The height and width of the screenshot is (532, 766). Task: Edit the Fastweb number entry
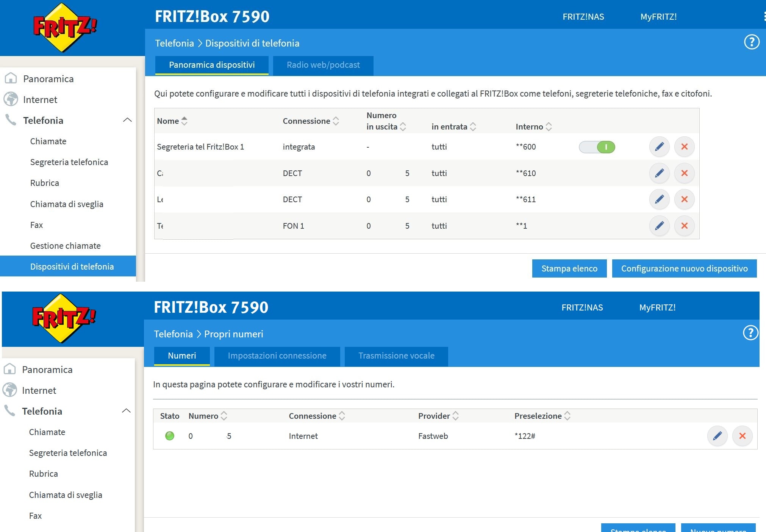pyautogui.click(x=717, y=436)
